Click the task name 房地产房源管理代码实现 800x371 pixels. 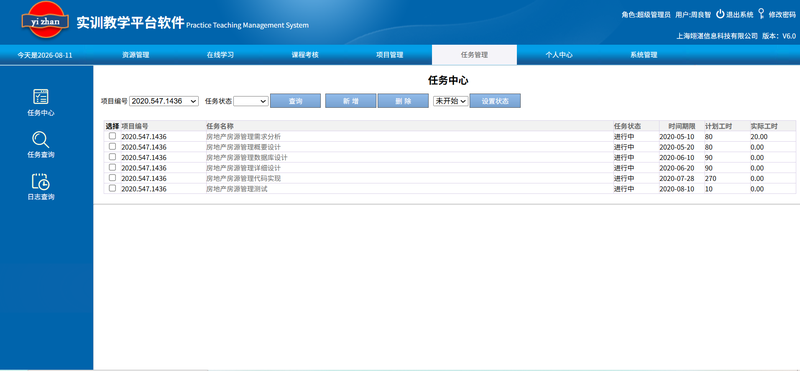(x=243, y=178)
